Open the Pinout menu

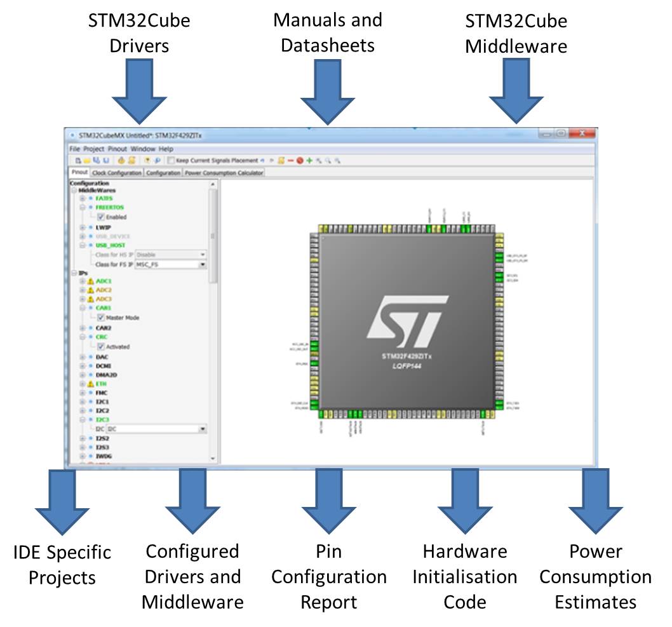tap(118, 149)
